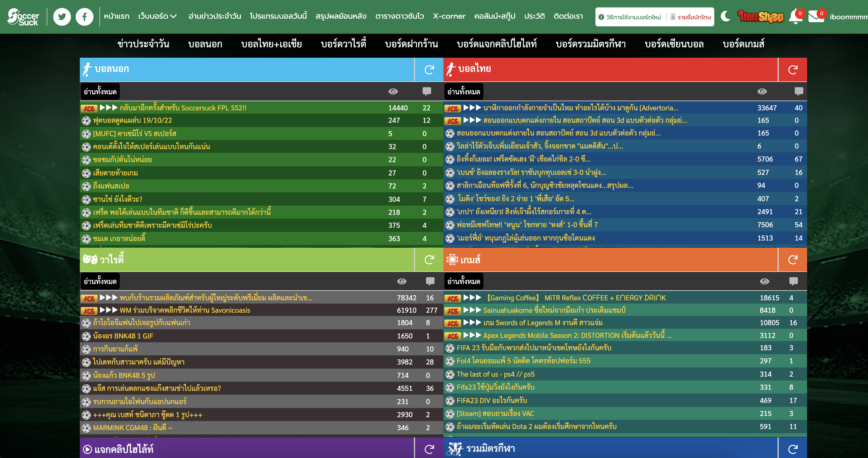The image size is (868, 458).
Task: Switch to บอร์ดฝากร้าน tab
Action: (412, 44)
